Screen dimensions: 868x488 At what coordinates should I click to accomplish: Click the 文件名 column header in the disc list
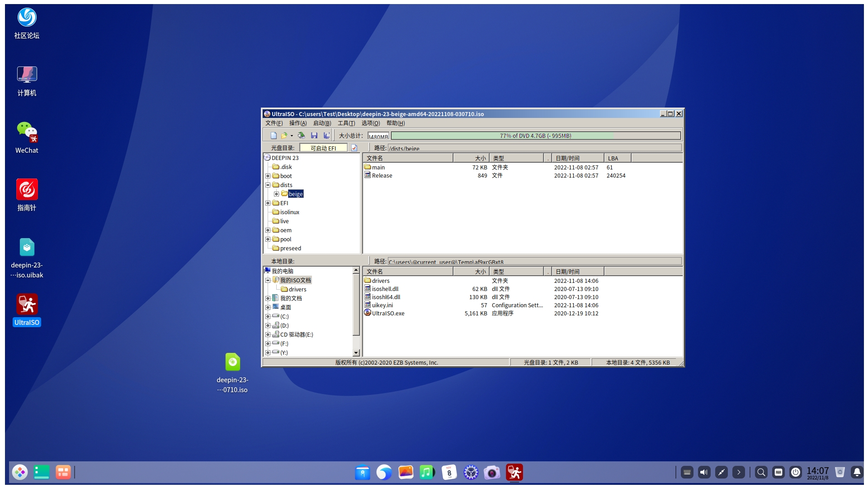[407, 158]
